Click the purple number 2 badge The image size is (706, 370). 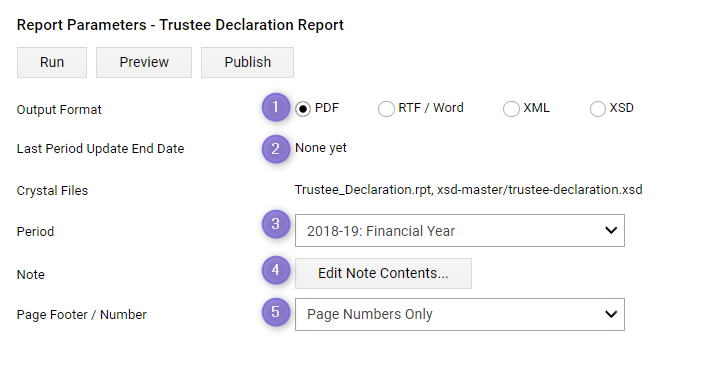(276, 149)
